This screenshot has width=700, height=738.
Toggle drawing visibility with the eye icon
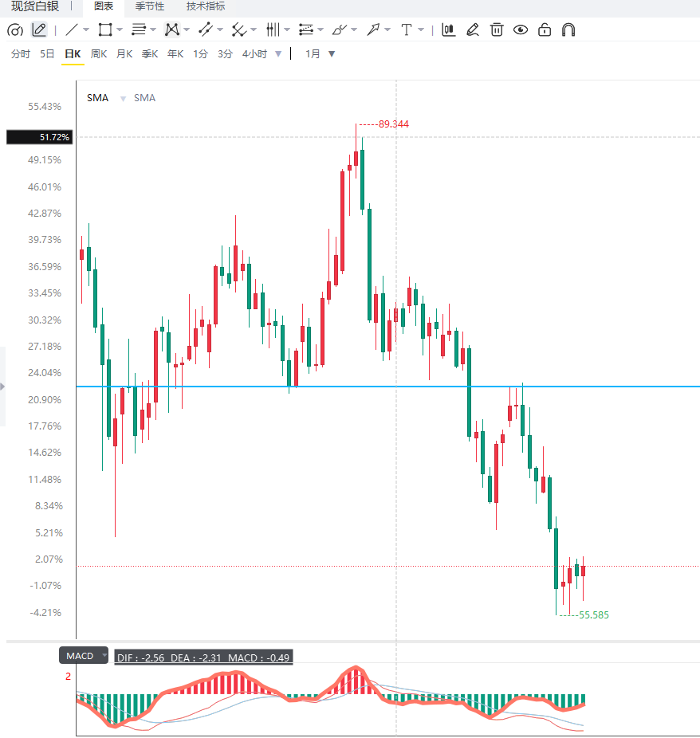coord(521,30)
